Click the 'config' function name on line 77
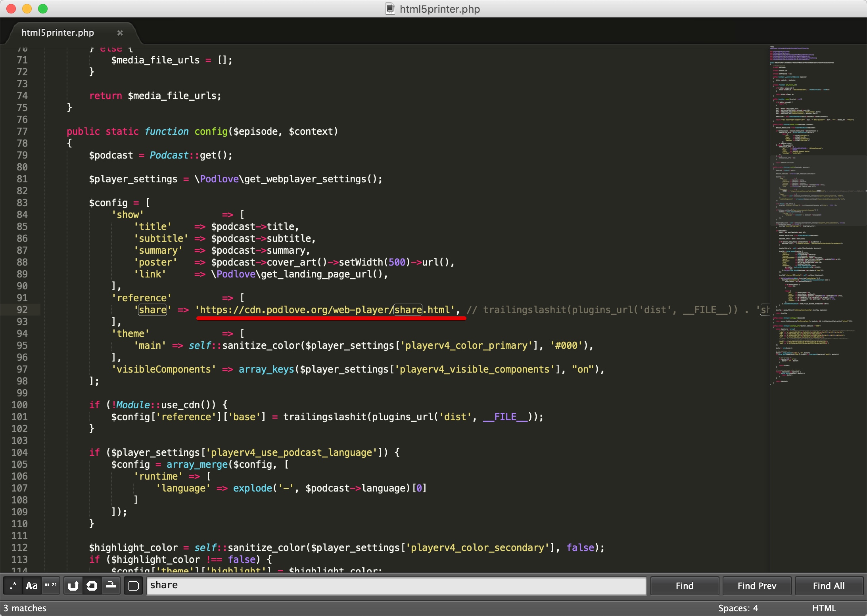This screenshot has height=616, width=867. click(211, 131)
